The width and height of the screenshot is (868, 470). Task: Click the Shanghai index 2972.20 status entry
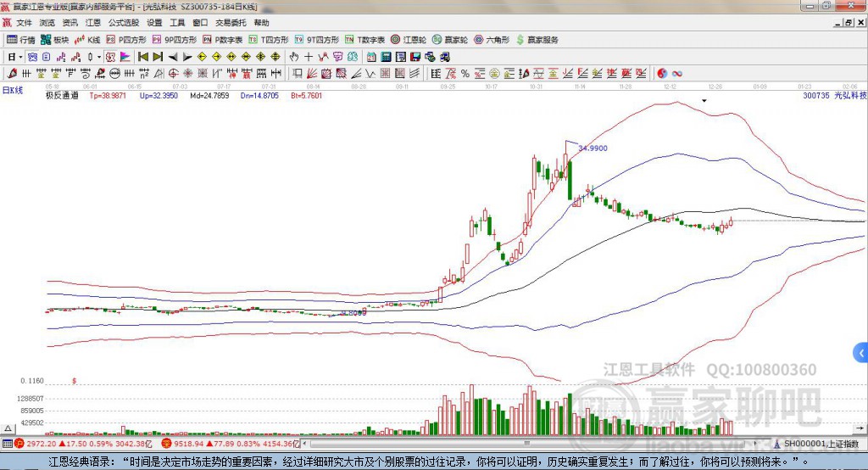[x=83, y=444]
